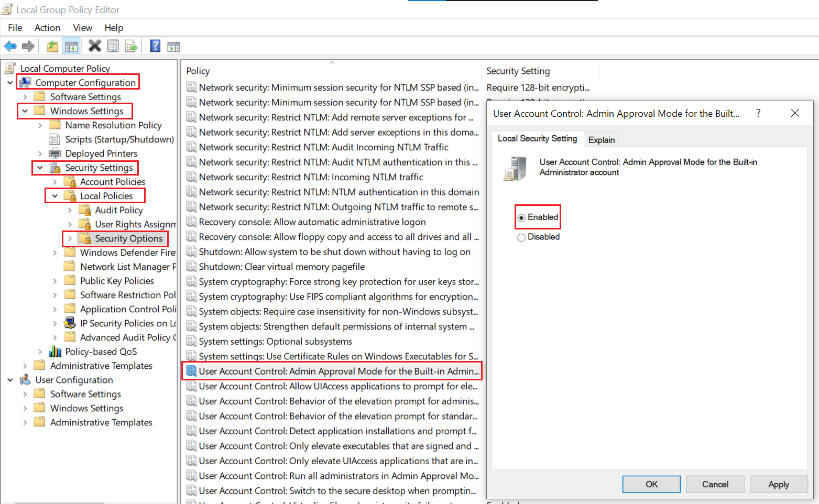Click the IP Security Policies icon
The width and height of the screenshot is (819, 504).
point(70,323)
